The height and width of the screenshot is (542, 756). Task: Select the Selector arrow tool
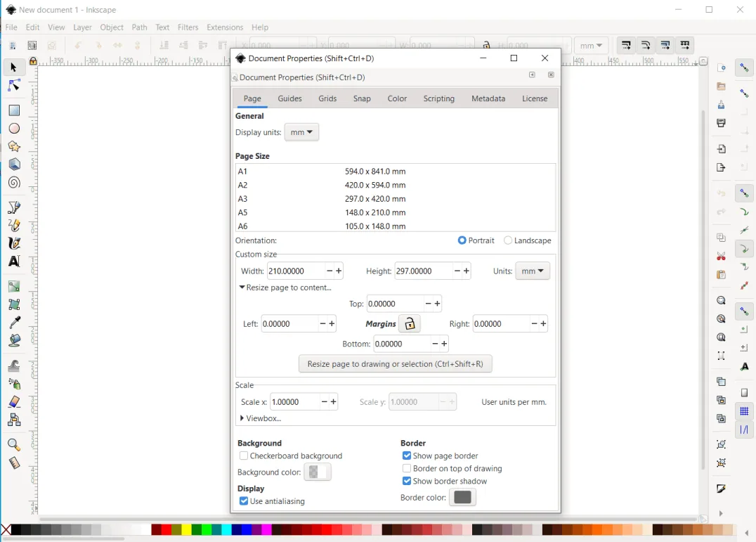click(13, 67)
